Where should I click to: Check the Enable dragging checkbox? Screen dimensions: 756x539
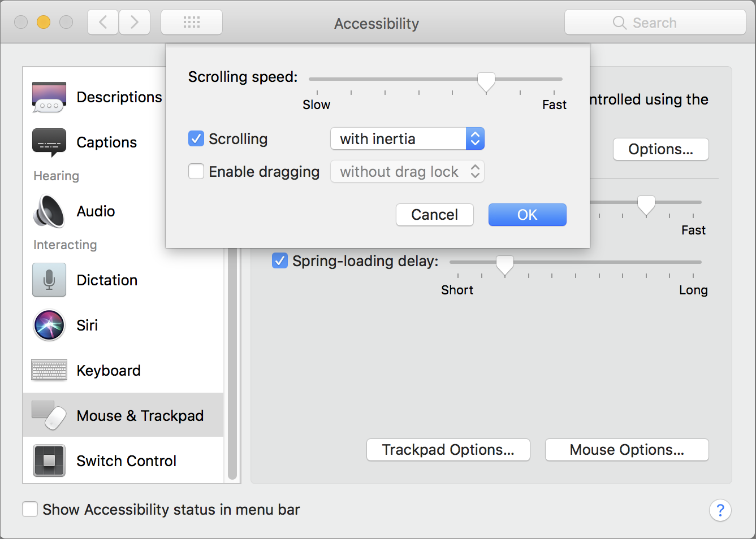196,171
